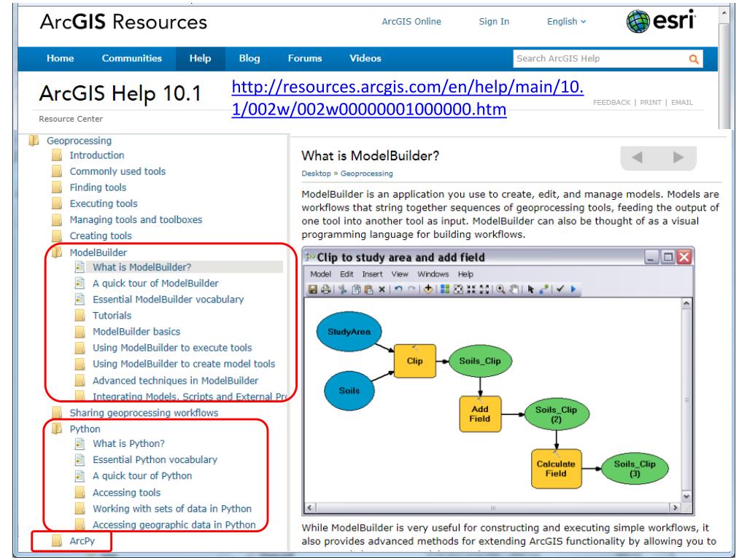This screenshot has height=560, width=747.
Task: Open the resources.arcgis.com help URL
Action: (407, 98)
